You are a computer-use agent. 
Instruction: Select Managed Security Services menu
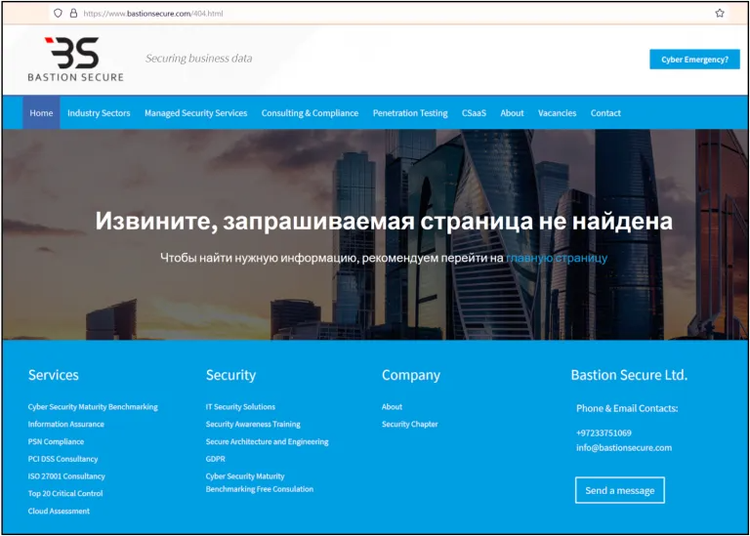click(196, 113)
